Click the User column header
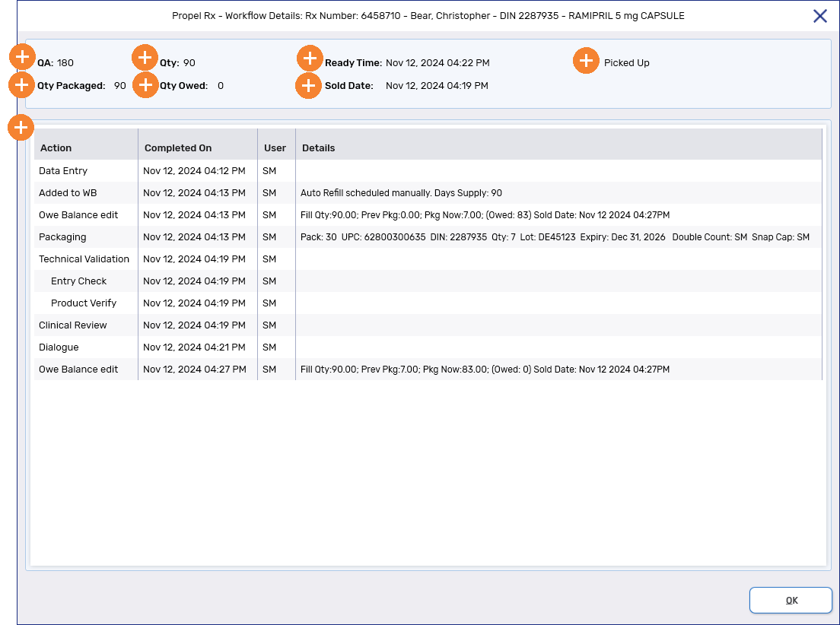The width and height of the screenshot is (840, 625). (275, 148)
